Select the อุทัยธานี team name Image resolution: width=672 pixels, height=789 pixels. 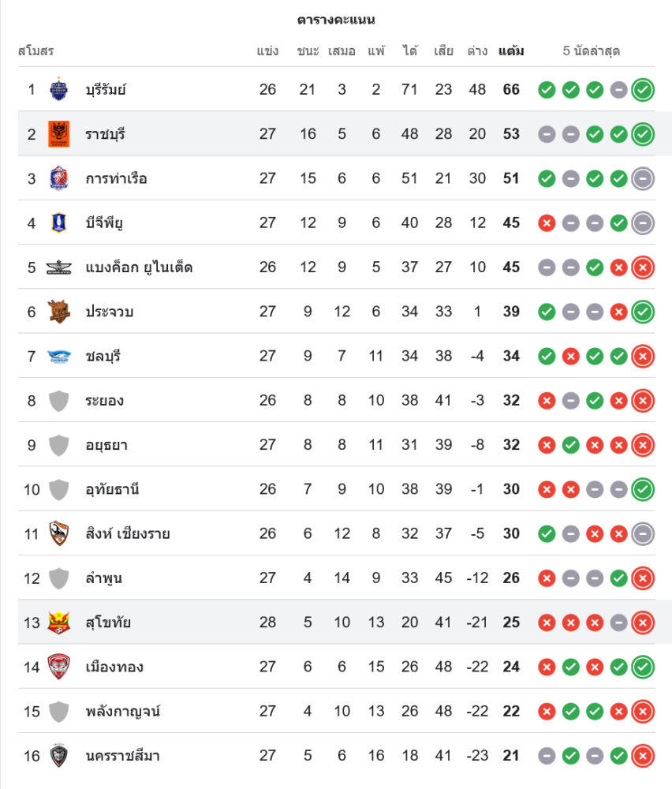click(x=113, y=489)
